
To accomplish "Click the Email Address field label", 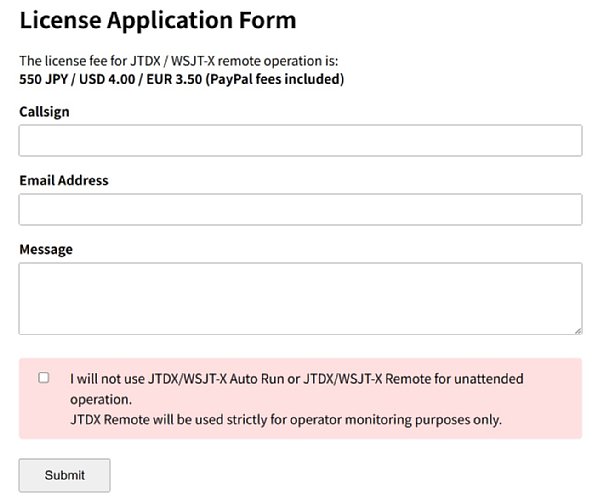I will tap(64, 181).
